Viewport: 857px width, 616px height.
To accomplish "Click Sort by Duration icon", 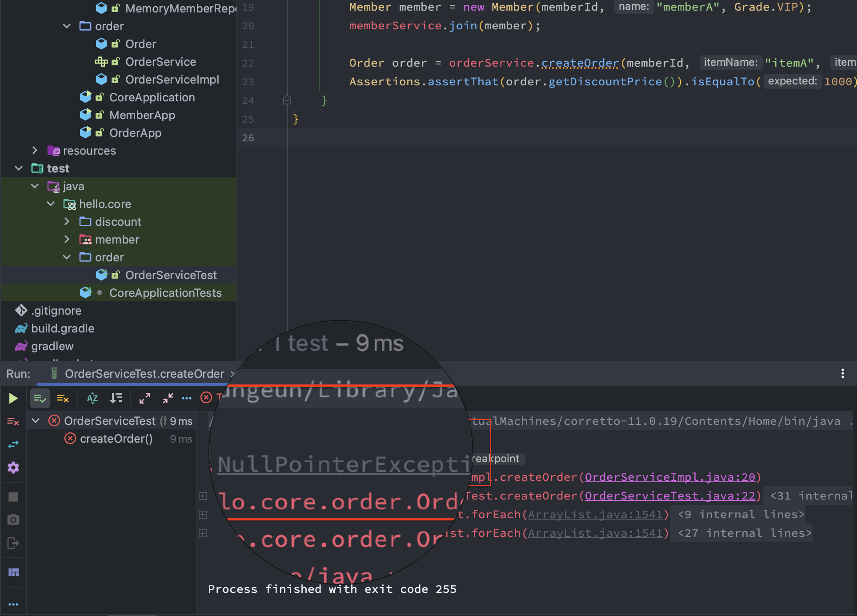I will pos(116,398).
